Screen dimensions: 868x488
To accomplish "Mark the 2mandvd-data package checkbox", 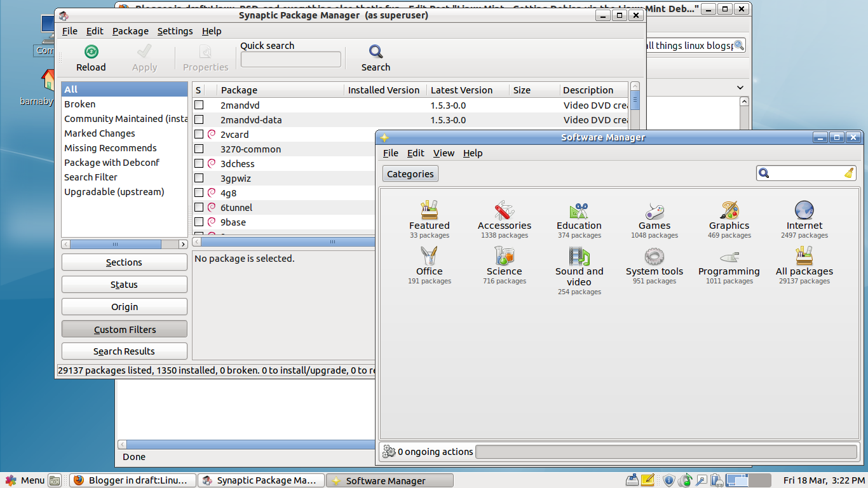I will click(x=199, y=119).
